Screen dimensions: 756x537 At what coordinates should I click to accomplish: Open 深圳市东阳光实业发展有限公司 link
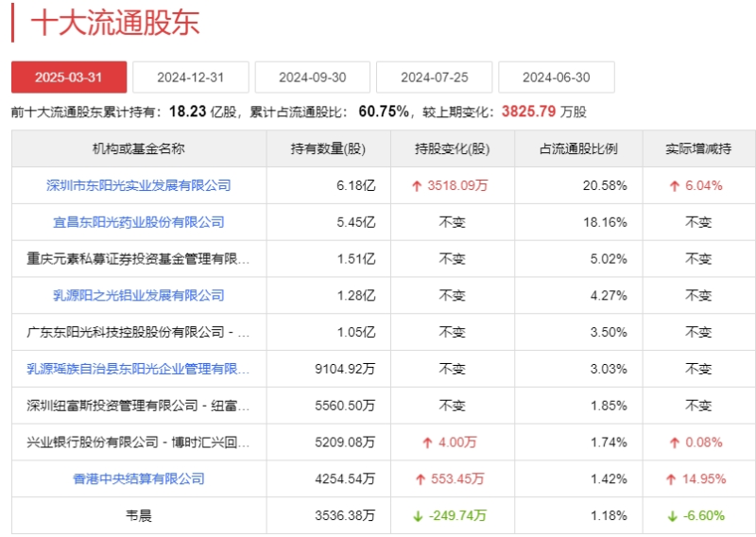(139, 185)
